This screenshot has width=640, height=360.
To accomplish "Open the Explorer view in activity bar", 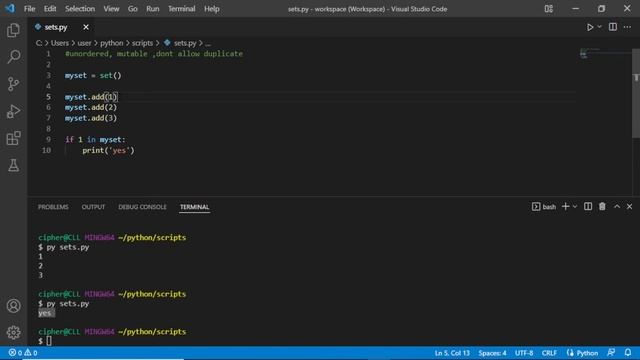I will 13,30.
